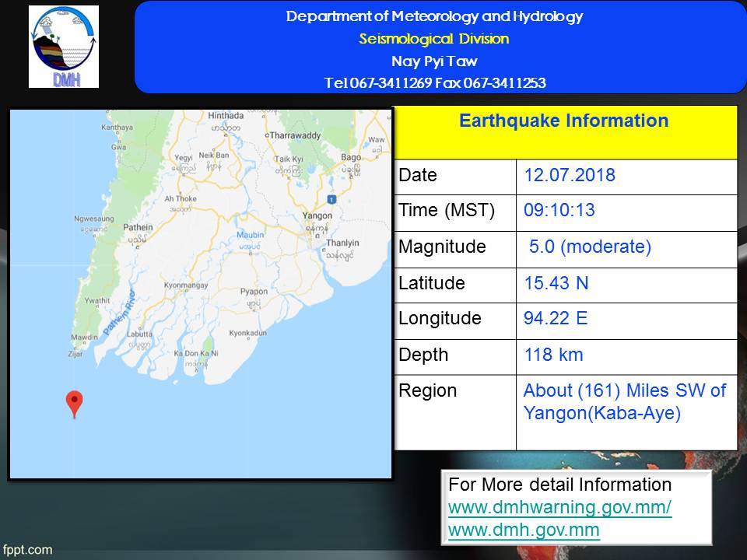
Task: Click the Pyapon label on the map
Action: click(x=254, y=292)
